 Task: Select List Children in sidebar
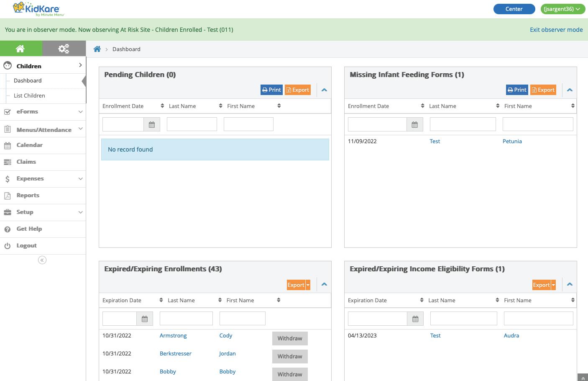29,95
